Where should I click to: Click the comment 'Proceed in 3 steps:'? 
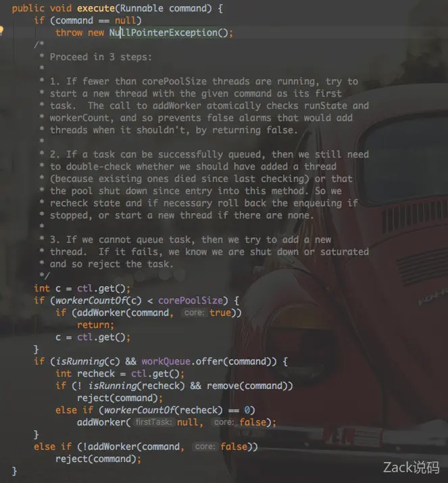[101, 57]
